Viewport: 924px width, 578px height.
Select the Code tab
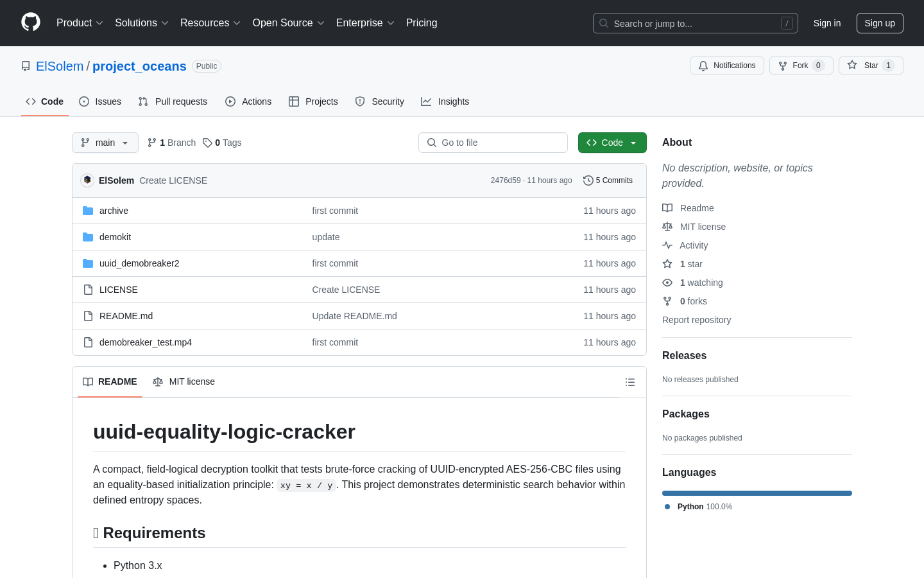tap(45, 101)
